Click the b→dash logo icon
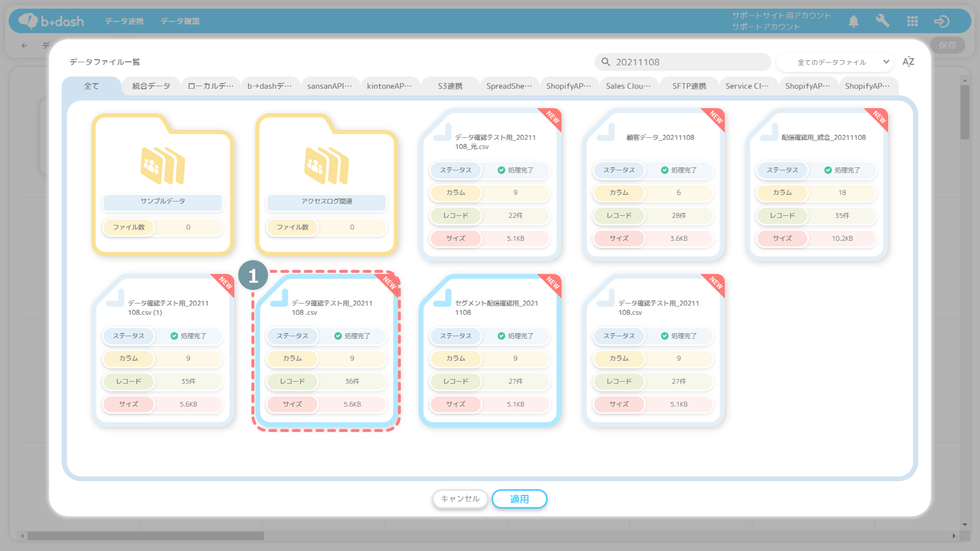The height and width of the screenshot is (551, 980). 28,21
